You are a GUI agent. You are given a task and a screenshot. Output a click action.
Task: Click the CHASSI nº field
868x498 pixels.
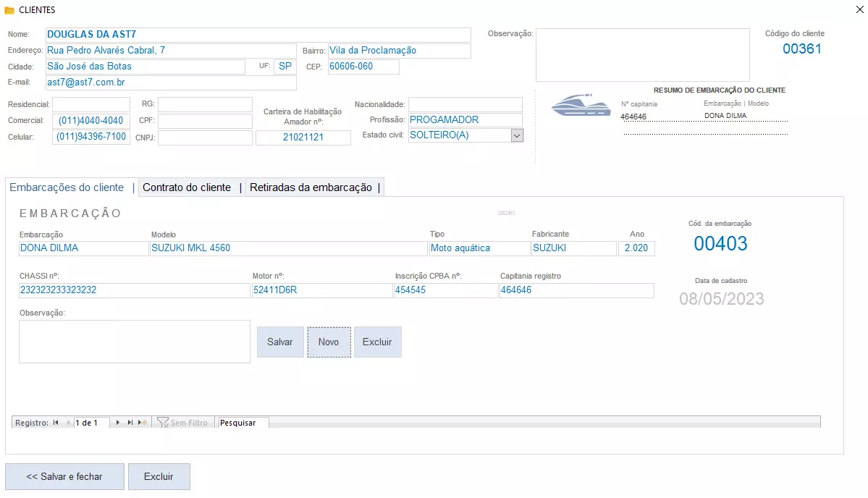coord(135,290)
